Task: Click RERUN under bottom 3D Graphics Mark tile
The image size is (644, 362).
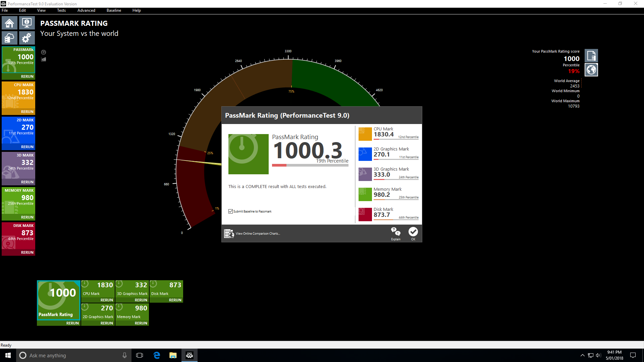Action: point(141,300)
